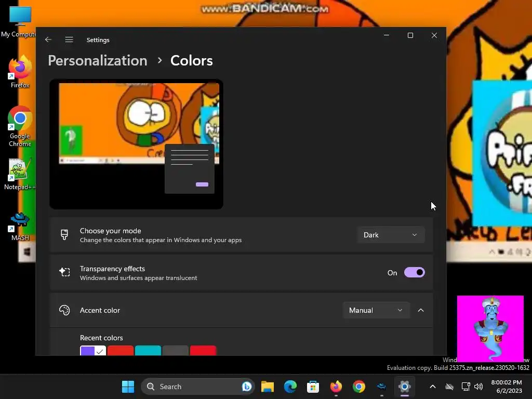The width and height of the screenshot is (532, 399).
Task: Click the taskbar Search box
Action: pos(197,387)
